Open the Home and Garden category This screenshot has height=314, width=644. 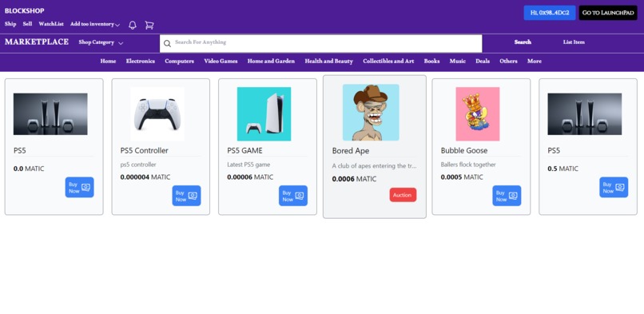271,62
